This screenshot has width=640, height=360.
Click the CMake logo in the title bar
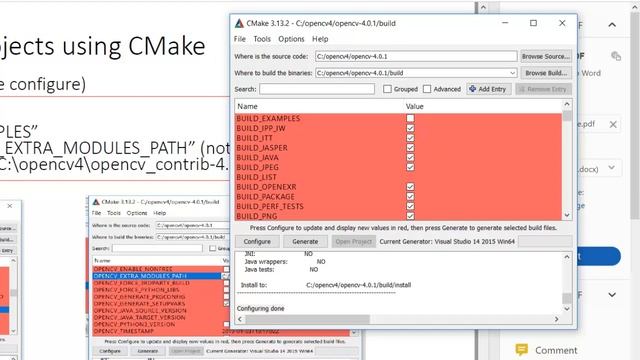click(239, 23)
